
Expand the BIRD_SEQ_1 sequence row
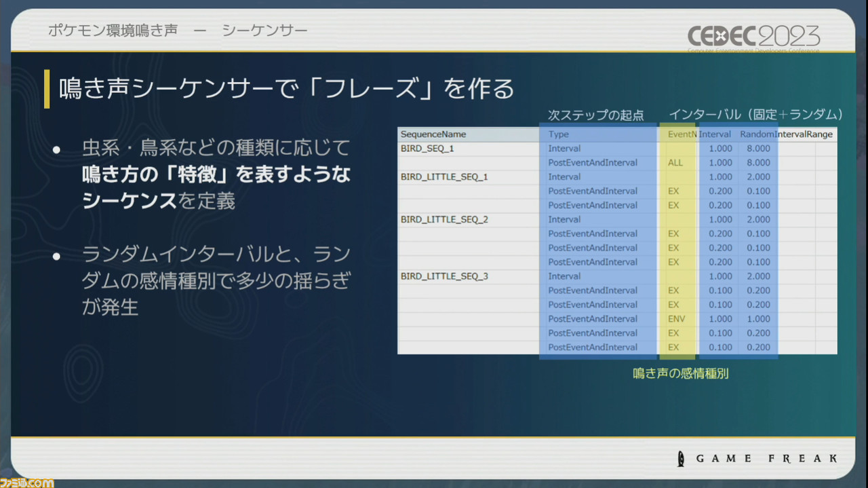click(x=427, y=148)
